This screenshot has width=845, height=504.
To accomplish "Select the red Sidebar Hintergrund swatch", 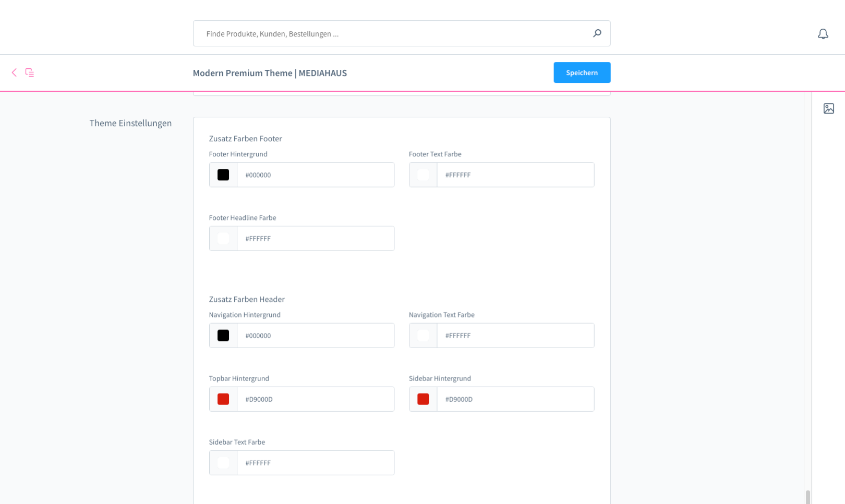I will point(422,399).
